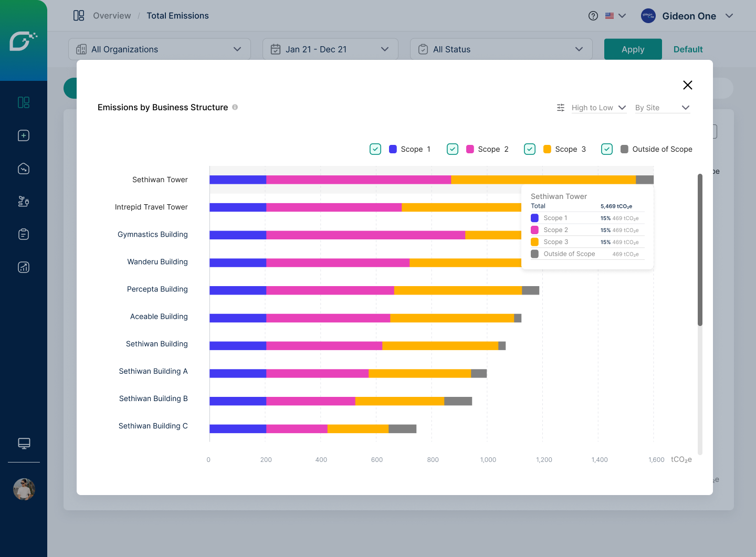Screen dimensions: 756x557
Task: Click the add-entry plus icon in sidebar
Action: 24,135
